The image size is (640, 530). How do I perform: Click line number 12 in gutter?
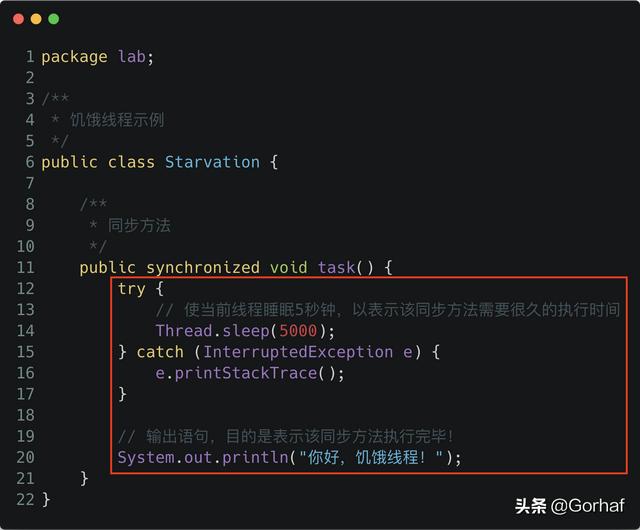(25, 288)
